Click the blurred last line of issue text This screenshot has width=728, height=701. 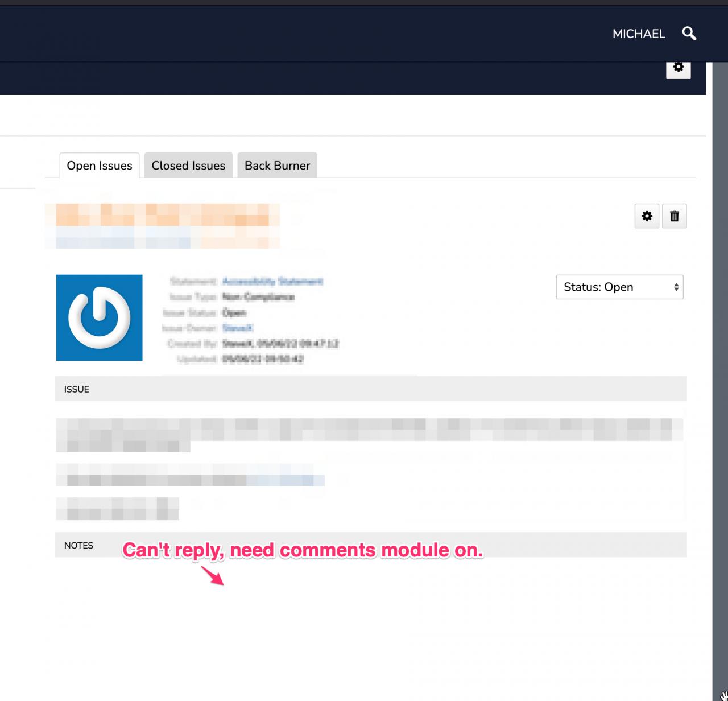(x=118, y=509)
